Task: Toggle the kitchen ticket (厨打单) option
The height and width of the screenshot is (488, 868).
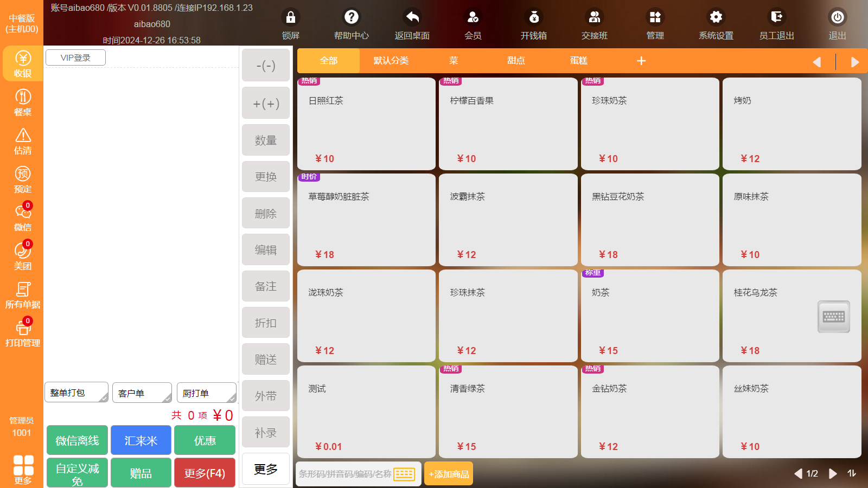Action: pyautogui.click(x=206, y=393)
